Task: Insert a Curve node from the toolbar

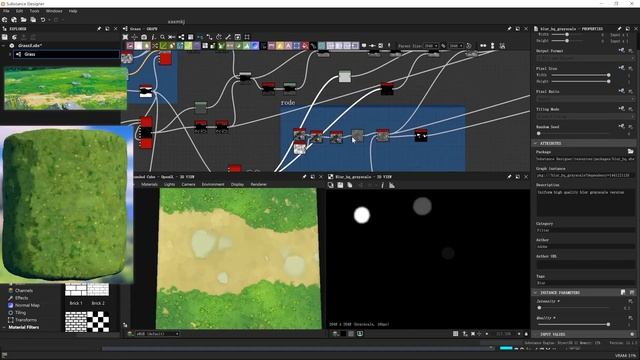Action: tap(163, 46)
